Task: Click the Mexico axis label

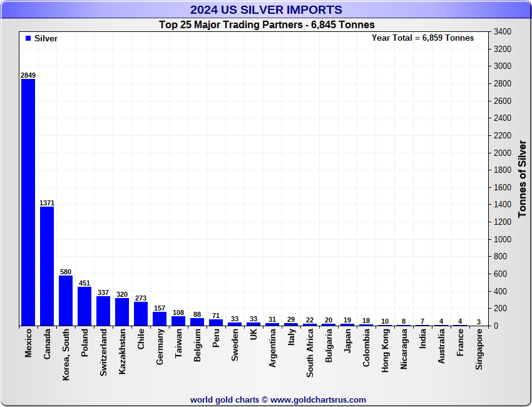Action: [x=28, y=344]
